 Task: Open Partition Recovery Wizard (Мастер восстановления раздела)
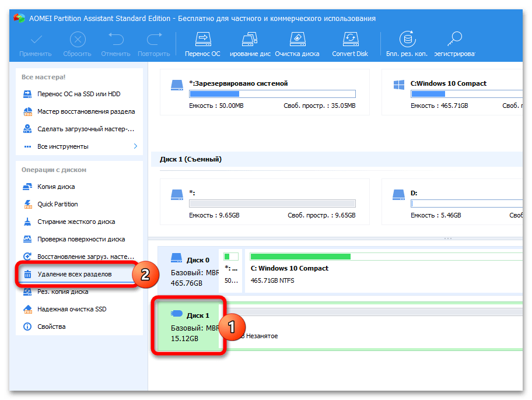pyautogui.click(x=86, y=111)
